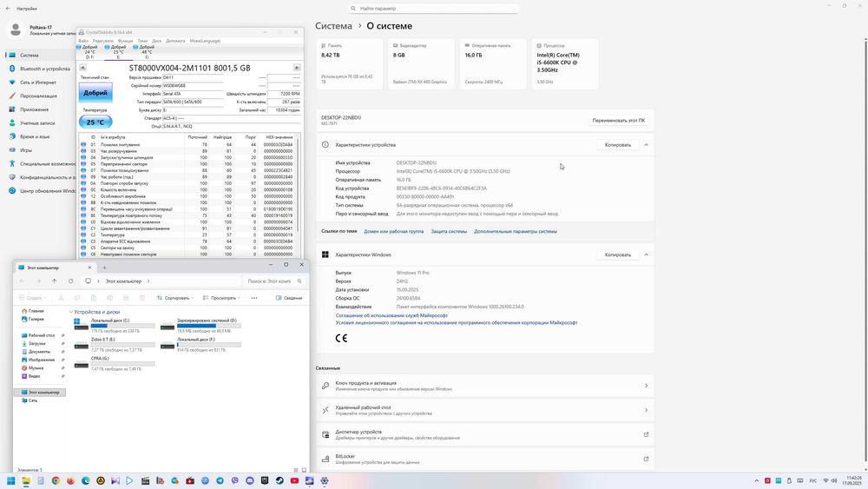Select the D: F: disk tab in CrystalDiskInfo
The height and width of the screenshot is (489, 868).
tap(89, 52)
